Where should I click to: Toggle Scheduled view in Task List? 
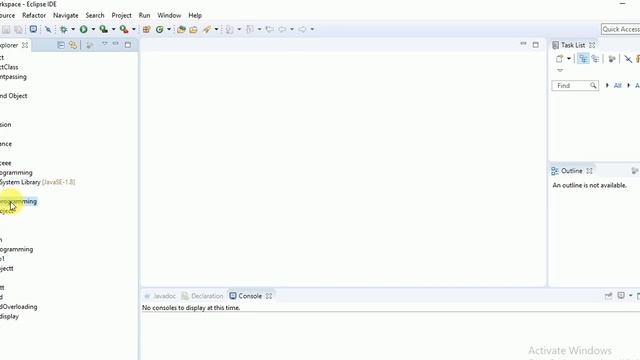(596, 59)
